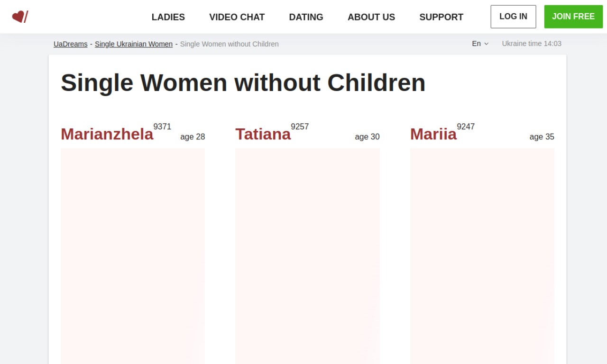The height and width of the screenshot is (364, 607).
Task: Click Tatiana's profile photo
Action: [307, 256]
